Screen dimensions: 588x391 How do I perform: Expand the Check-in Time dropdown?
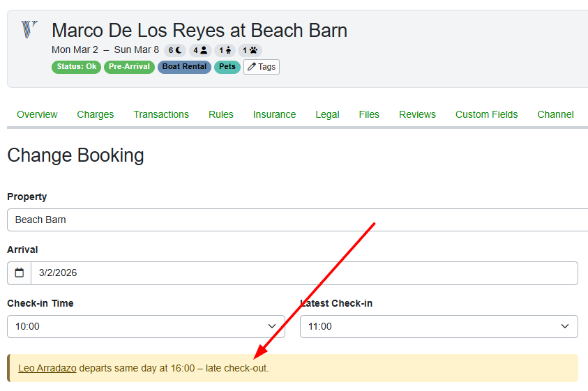146,326
